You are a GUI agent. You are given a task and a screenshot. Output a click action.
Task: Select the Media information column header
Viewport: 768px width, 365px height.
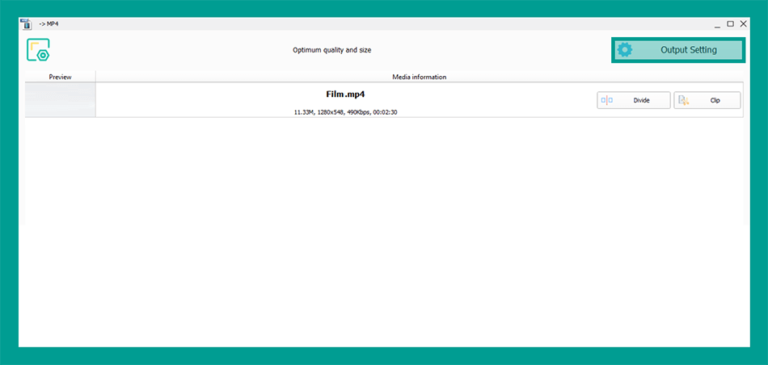(x=419, y=77)
